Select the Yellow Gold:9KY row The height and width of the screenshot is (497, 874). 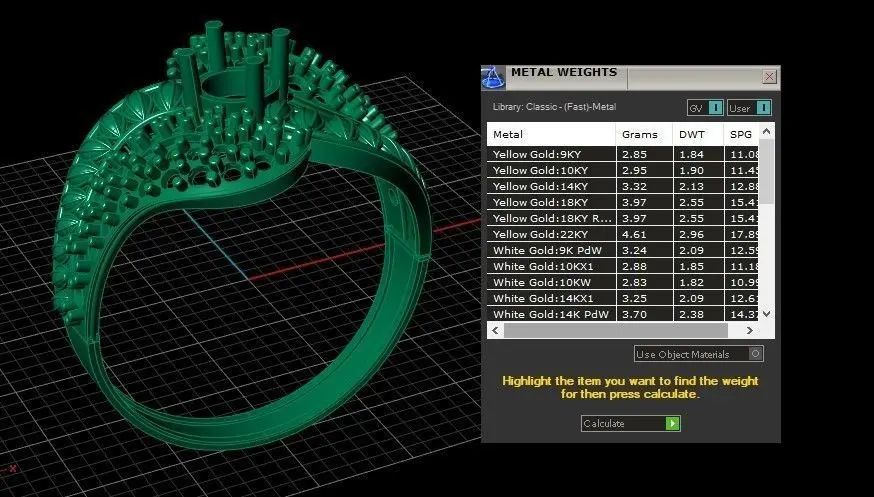coord(623,154)
